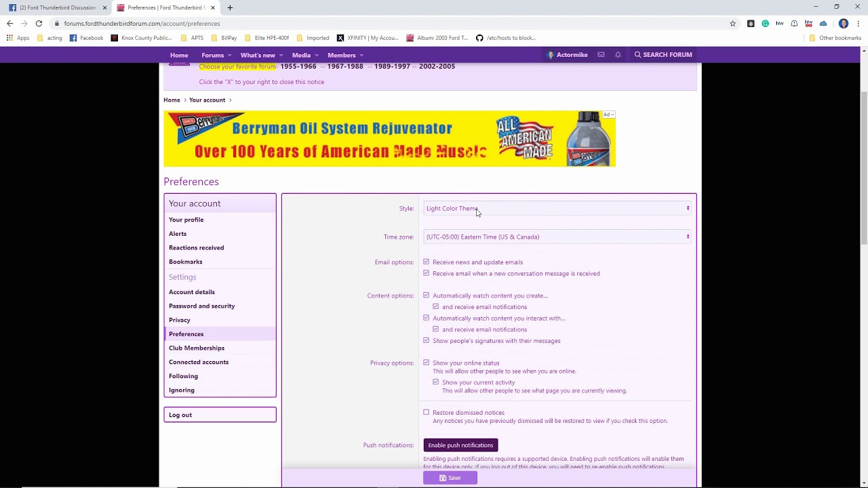Open the acting bookmarks folder
The height and width of the screenshot is (488, 868).
50,38
